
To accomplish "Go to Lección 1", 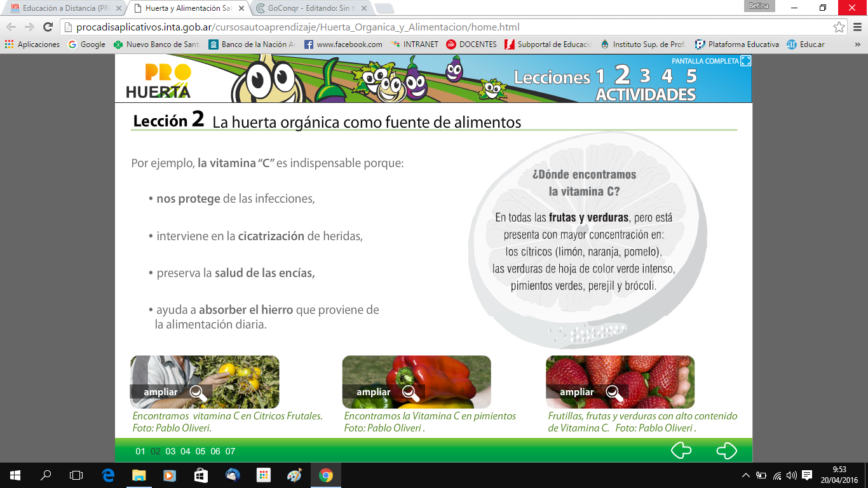I will (600, 77).
